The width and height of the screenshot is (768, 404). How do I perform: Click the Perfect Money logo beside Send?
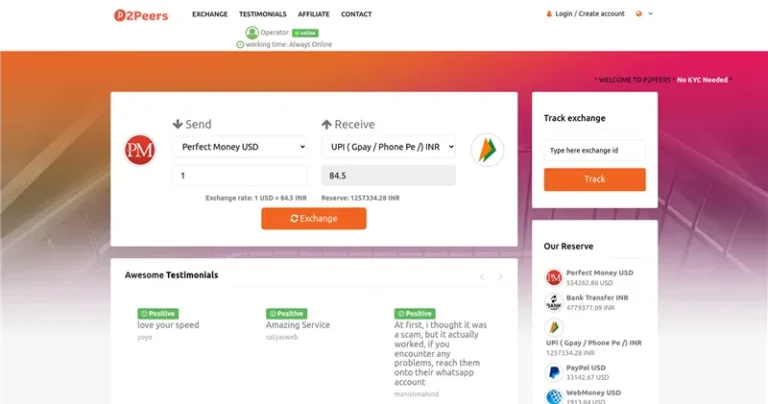click(139, 150)
